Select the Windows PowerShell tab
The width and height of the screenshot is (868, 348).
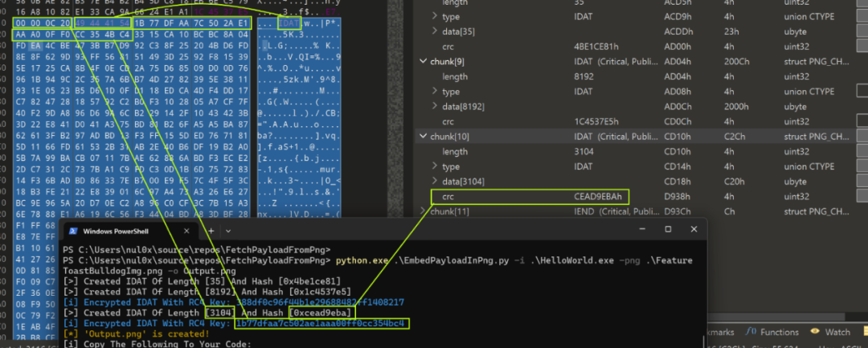pos(131,231)
